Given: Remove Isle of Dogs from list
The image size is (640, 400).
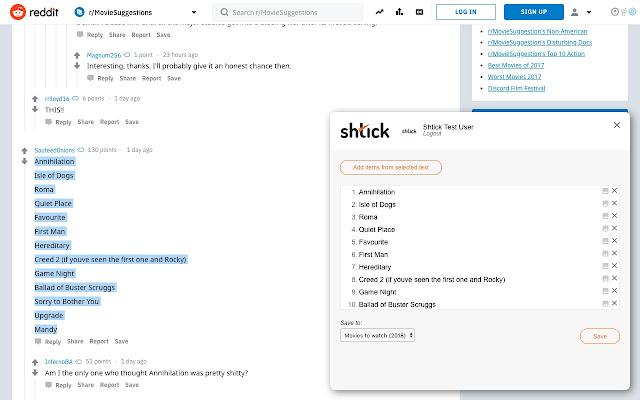Looking at the screenshot, I should tap(614, 203).
